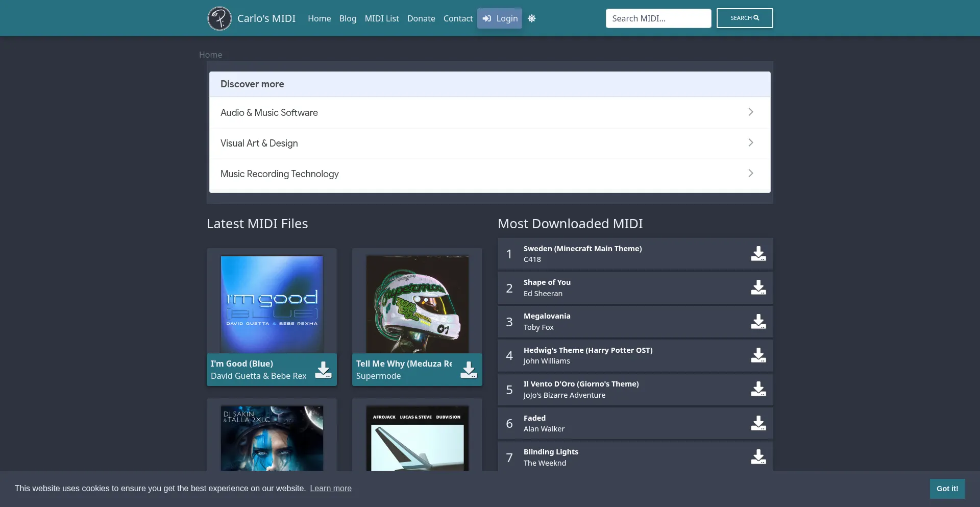Select the Visual Art & Design label
Viewport: 980px width, 507px height.
259,143
